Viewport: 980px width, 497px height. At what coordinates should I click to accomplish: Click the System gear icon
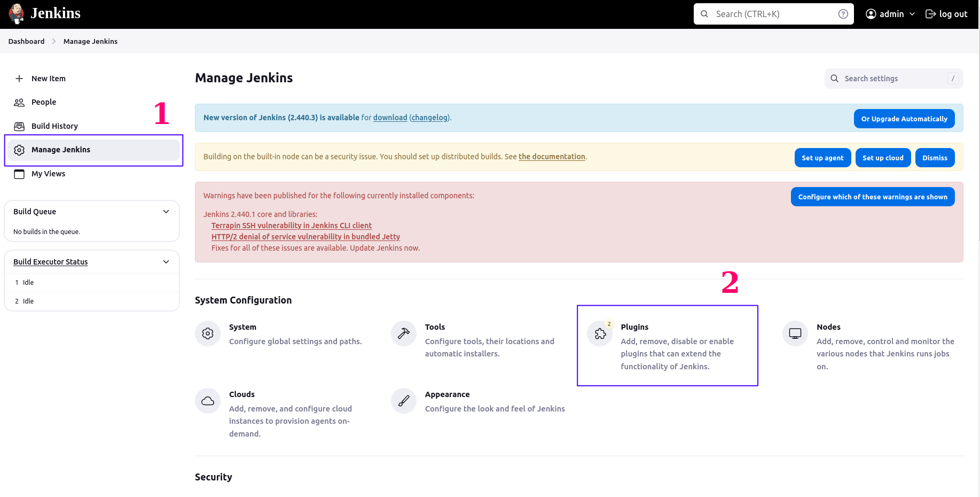coord(208,333)
